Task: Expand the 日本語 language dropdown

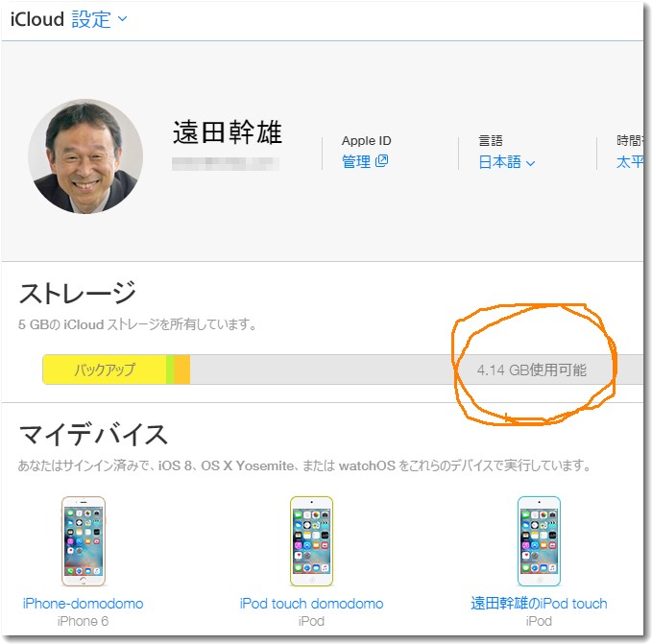Action: coord(506,162)
